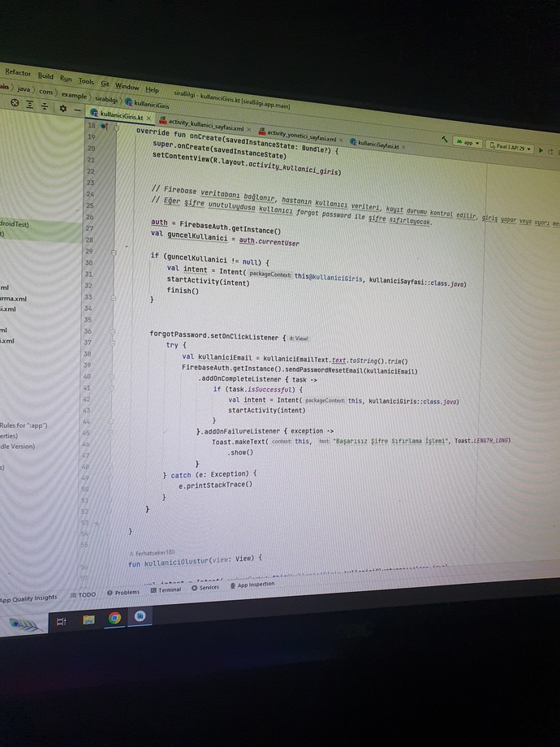Image resolution: width=560 pixels, height=747 pixels.
Task: Click the taskbar search feather image
Action: point(25,624)
